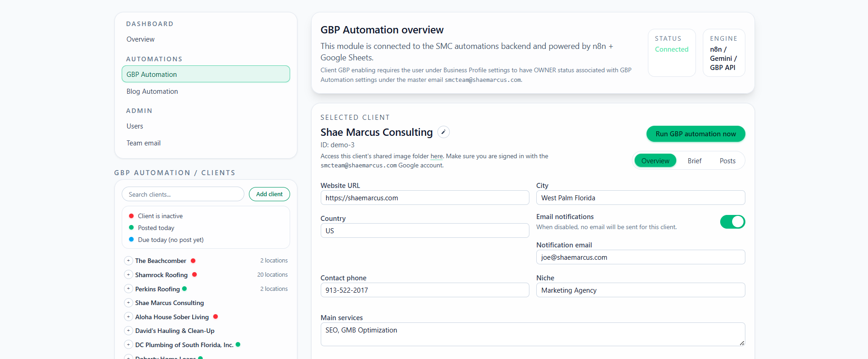Click '2 locations' beside The Beachcomber
This screenshot has height=359, width=868.
coord(274,261)
